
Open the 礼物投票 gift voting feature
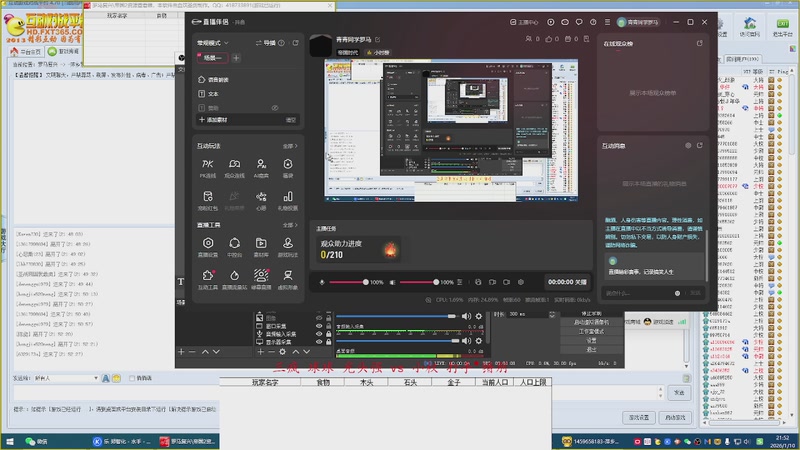[x=288, y=201]
